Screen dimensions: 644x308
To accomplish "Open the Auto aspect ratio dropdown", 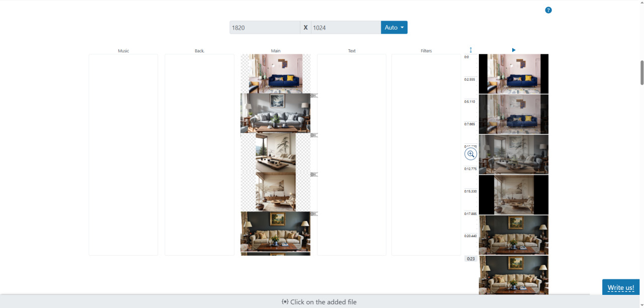I will coord(394,27).
